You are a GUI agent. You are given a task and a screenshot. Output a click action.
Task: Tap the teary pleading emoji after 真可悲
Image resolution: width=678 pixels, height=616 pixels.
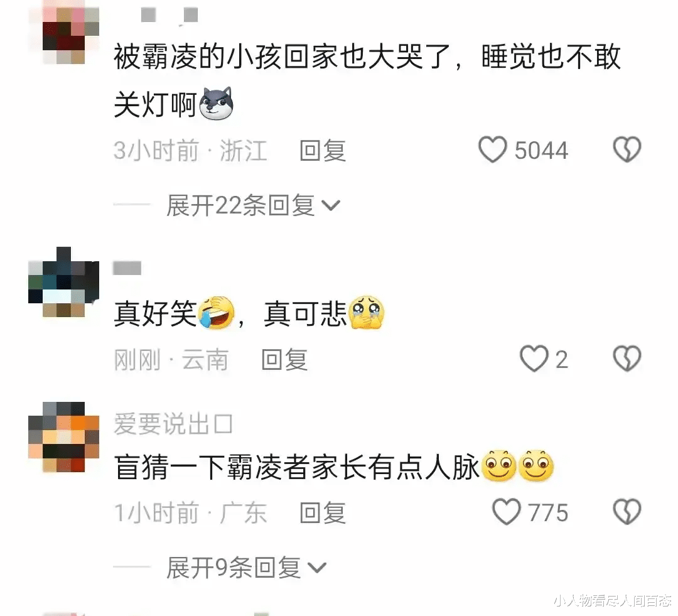pos(367,313)
